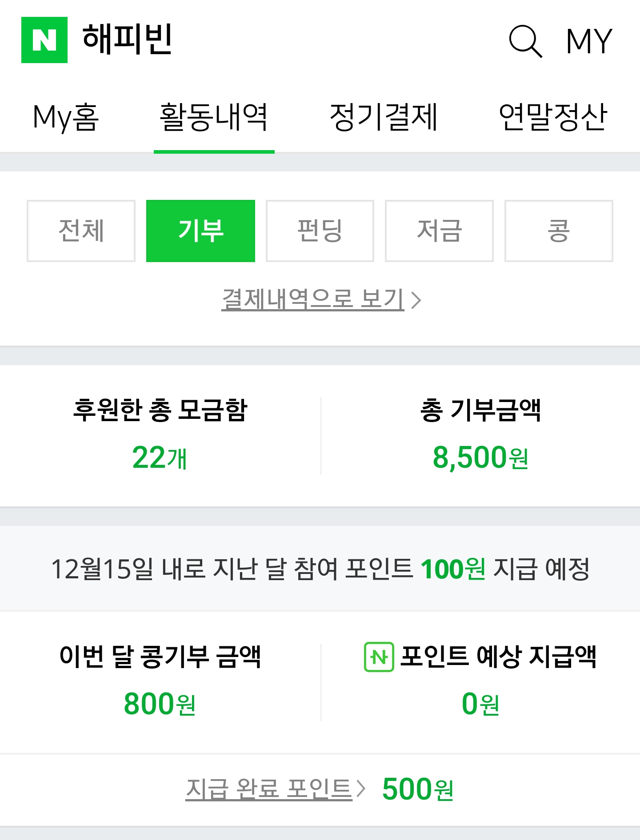Image resolution: width=640 pixels, height=840 pixels.
Task: Open 결제내역으로 보기 link
Action: tap(313, 299)
